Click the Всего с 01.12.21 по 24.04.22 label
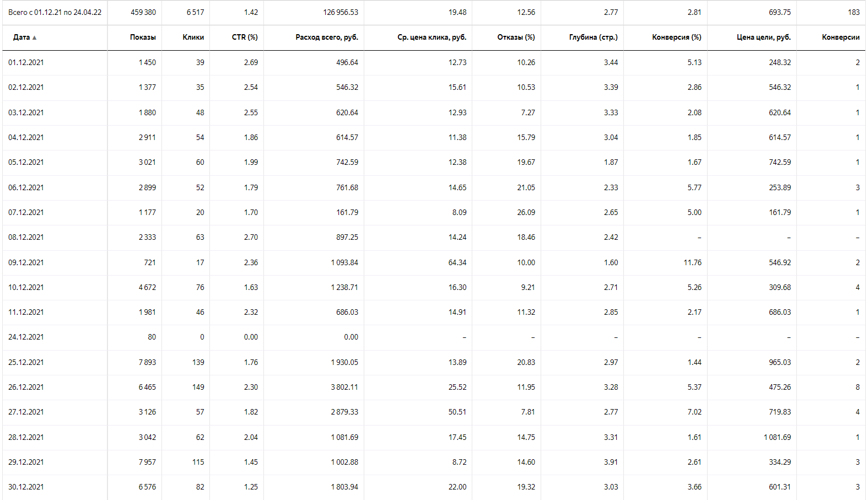The width and height of the screenshot is (868, 500). 55,12
